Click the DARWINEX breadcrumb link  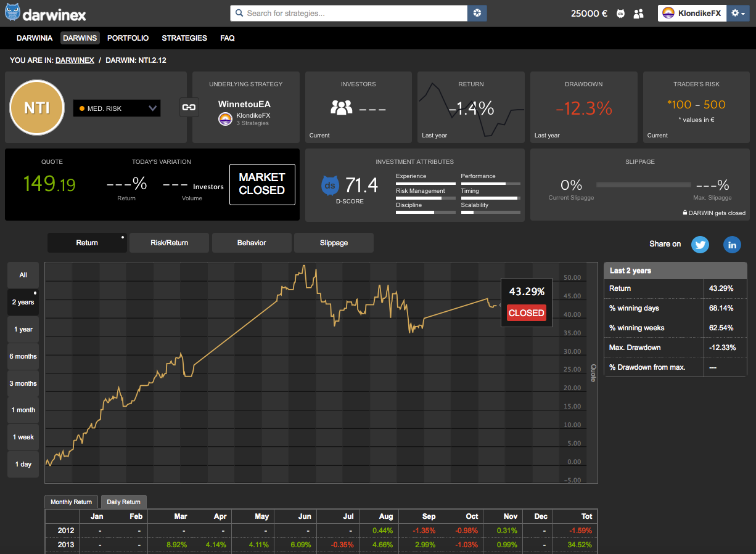coord(75,60)
